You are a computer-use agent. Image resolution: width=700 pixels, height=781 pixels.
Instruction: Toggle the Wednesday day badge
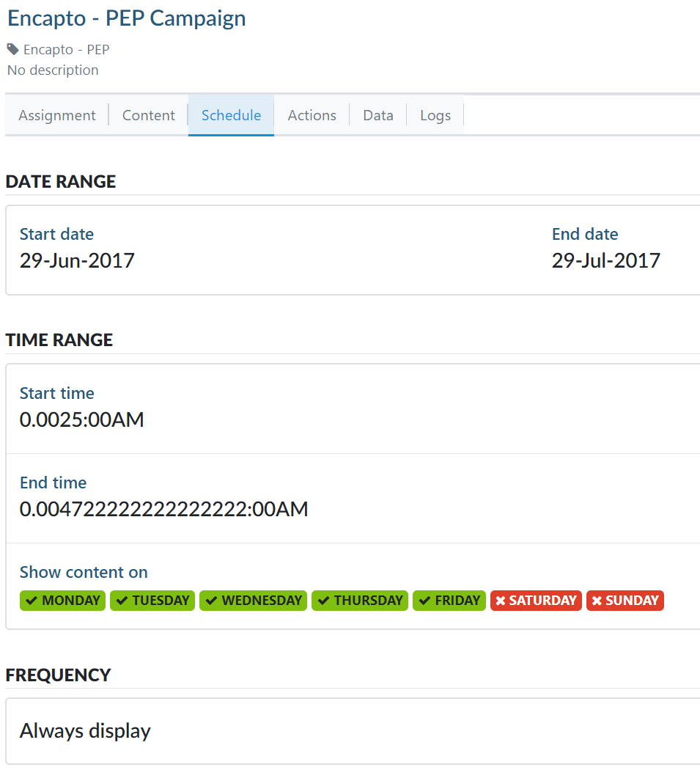coord(253,600)
